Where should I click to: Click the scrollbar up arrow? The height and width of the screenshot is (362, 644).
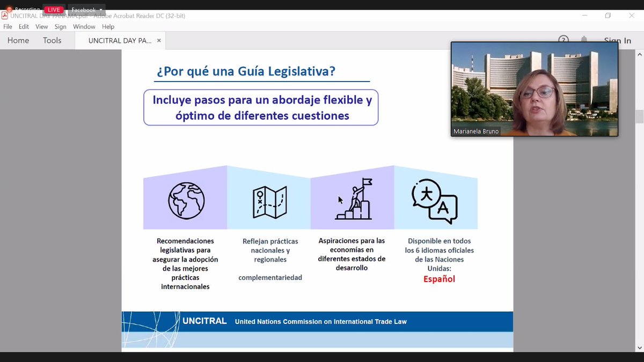click(x=639, y=53)
